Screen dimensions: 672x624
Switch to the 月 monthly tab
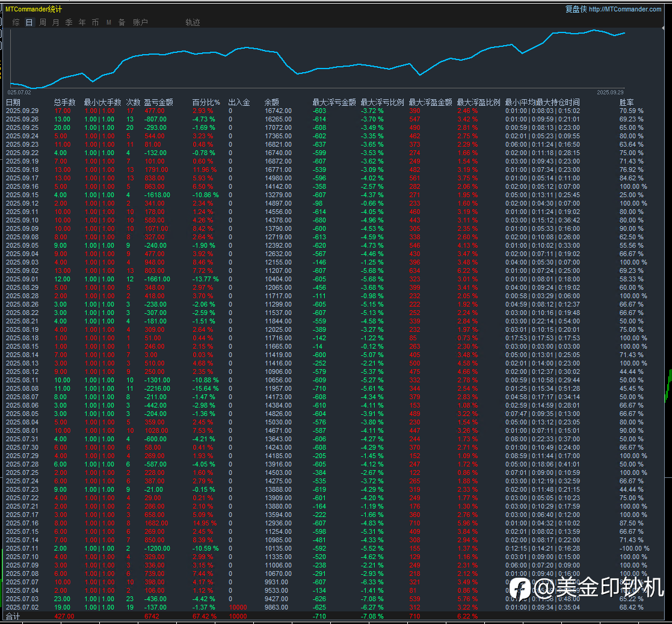pos(56,22)
